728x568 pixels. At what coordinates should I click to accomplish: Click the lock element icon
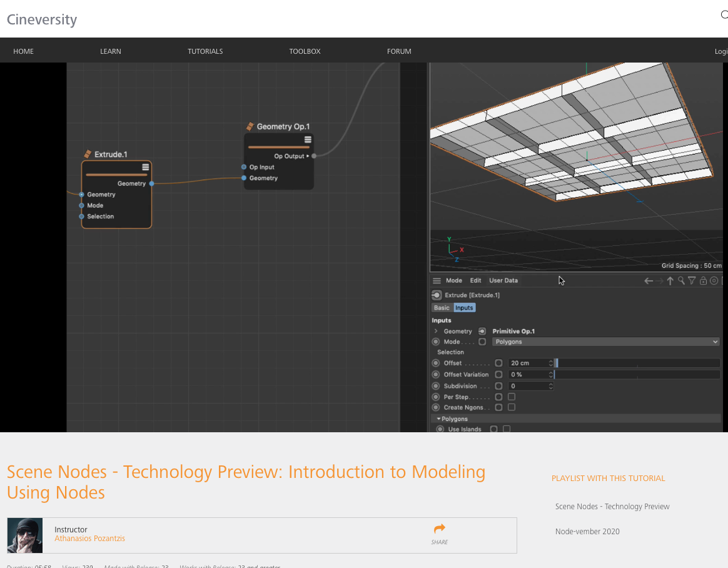coord(703,280)
